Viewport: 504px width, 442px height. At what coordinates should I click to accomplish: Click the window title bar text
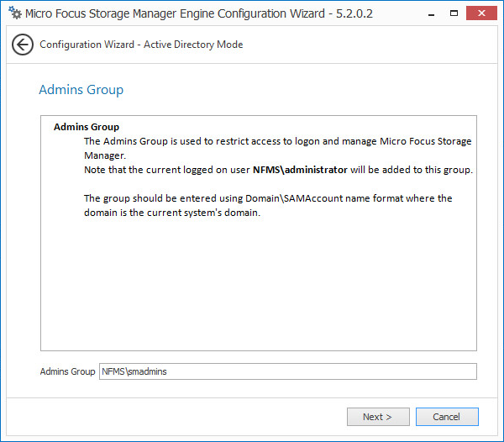(198, 14)
